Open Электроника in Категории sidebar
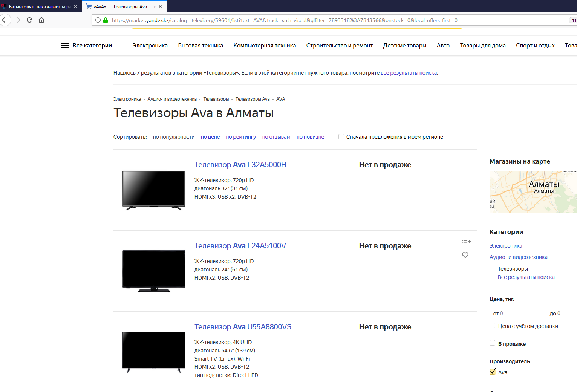This screenshot has width=577, height=392. (506, 246)
